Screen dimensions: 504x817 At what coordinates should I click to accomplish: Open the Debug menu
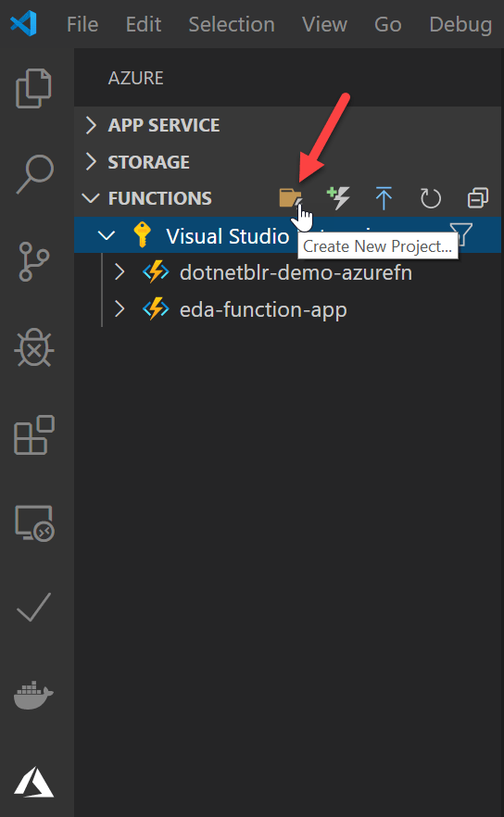[x=460, y=24]
